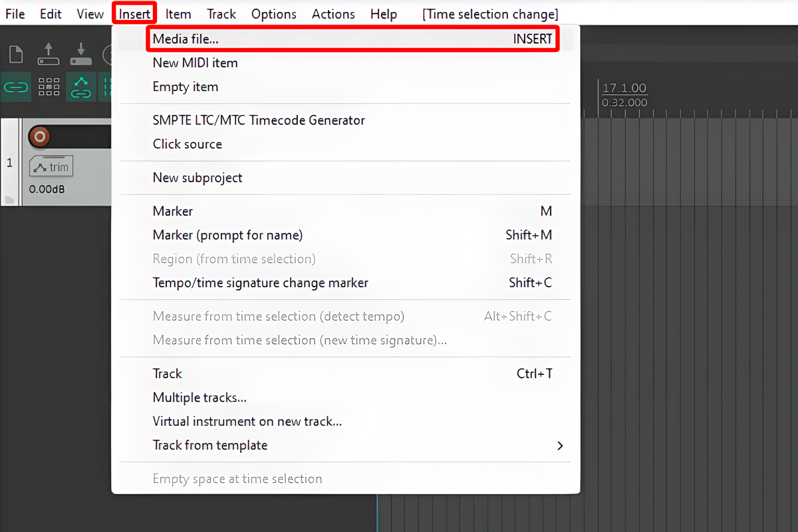The width and height of the screenshot is (798, 532).
Task: Click the 17.1.00 ruler position
Action: [624, 88]
